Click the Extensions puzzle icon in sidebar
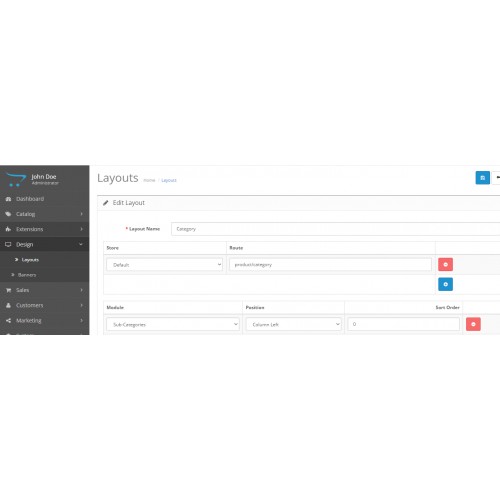Image resolution: width=500 pixels, height=500 pixels. (x=8, y=229)
